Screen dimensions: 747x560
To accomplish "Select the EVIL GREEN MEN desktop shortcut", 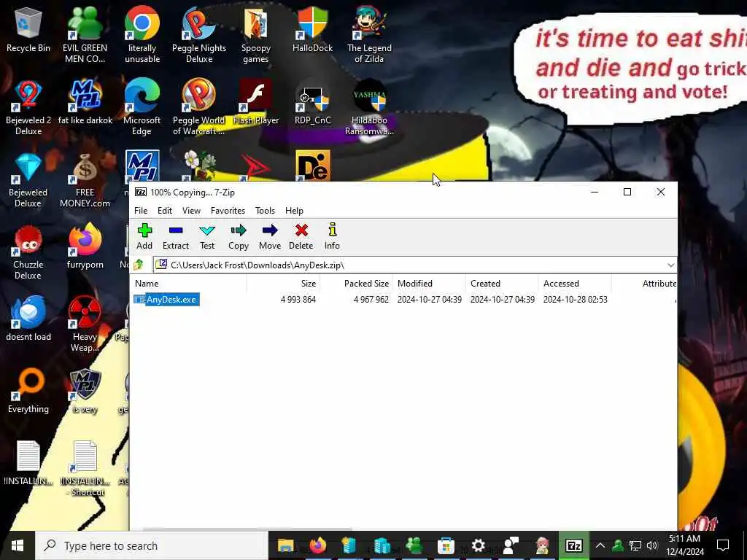I will (85, 35).
